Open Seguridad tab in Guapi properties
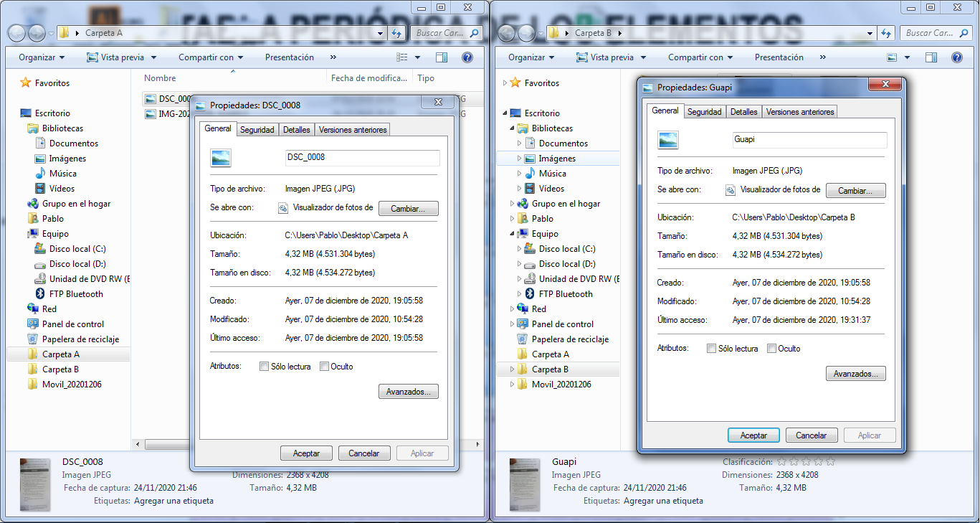The height and width of the screenshot is (523, 980). point(705,112)
